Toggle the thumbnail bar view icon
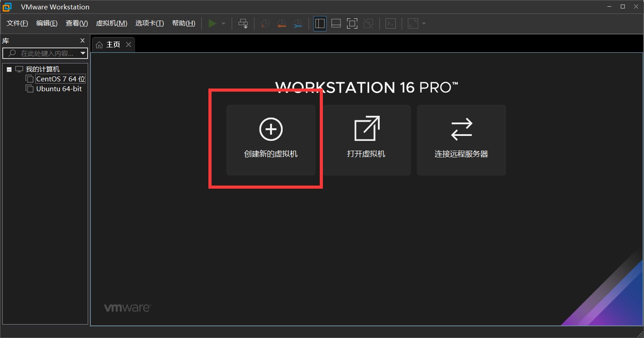Screen dimensions: 644x338 pyautogui.click(x=336, y=23)
